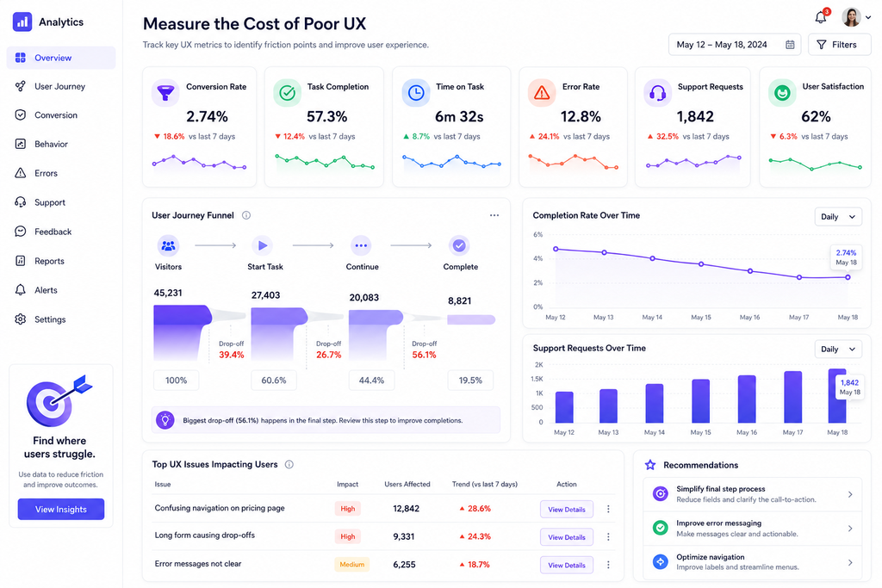View Details for Error messages not clear
The height and width of the screenshot is (588, 882).
point(567,565)
